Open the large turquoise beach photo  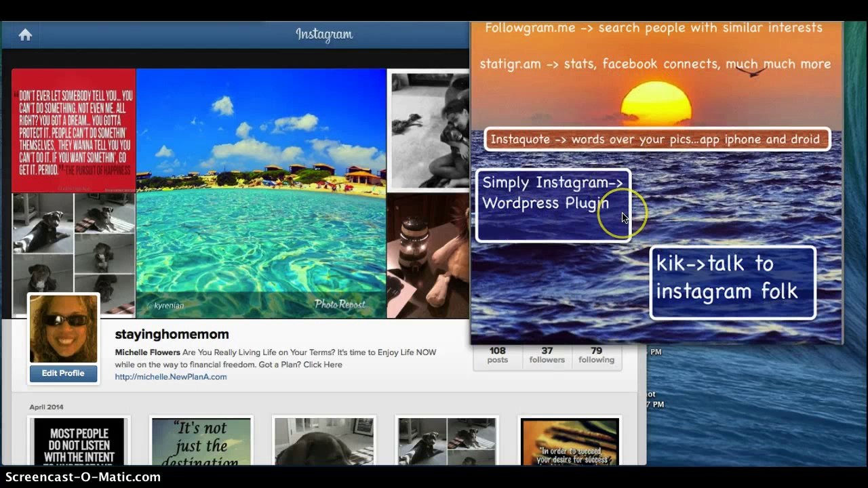coord(261,193)
